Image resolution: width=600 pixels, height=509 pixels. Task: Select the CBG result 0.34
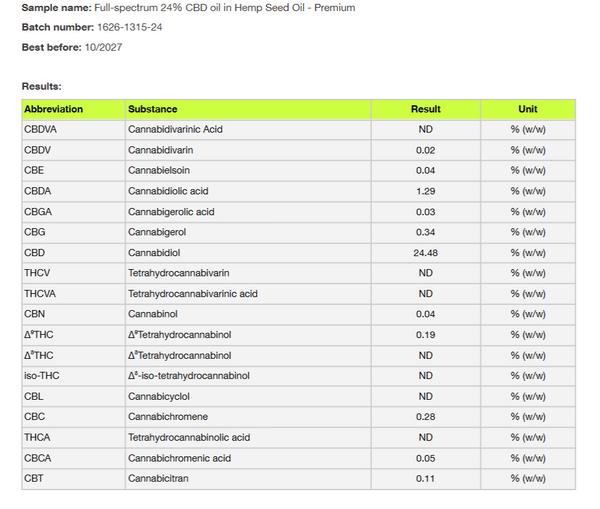(425, 232)
